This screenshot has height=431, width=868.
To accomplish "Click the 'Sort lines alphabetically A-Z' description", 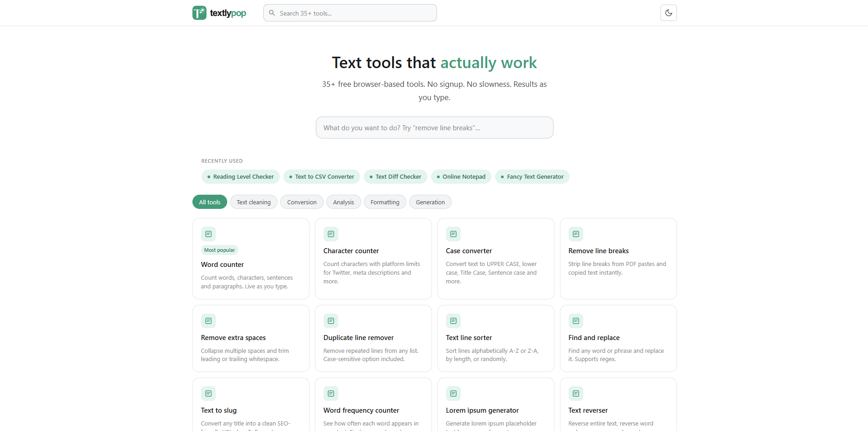I will [492, 355].
